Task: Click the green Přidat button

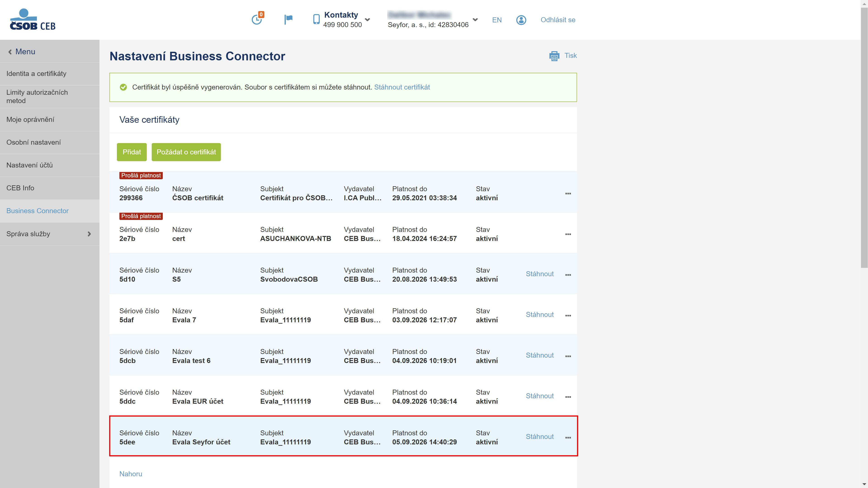Action: click(132, 152)
